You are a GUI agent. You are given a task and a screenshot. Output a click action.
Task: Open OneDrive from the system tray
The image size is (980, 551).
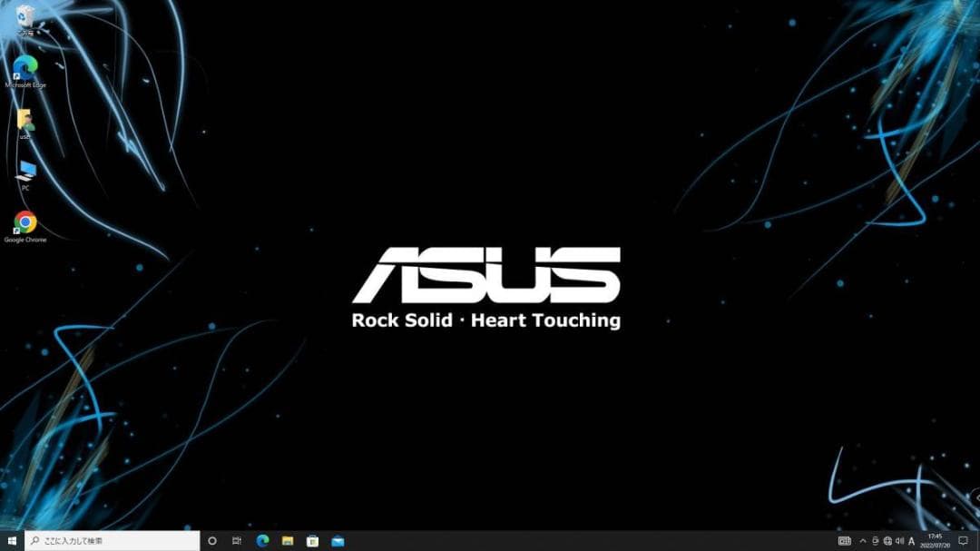click(877, 541)
